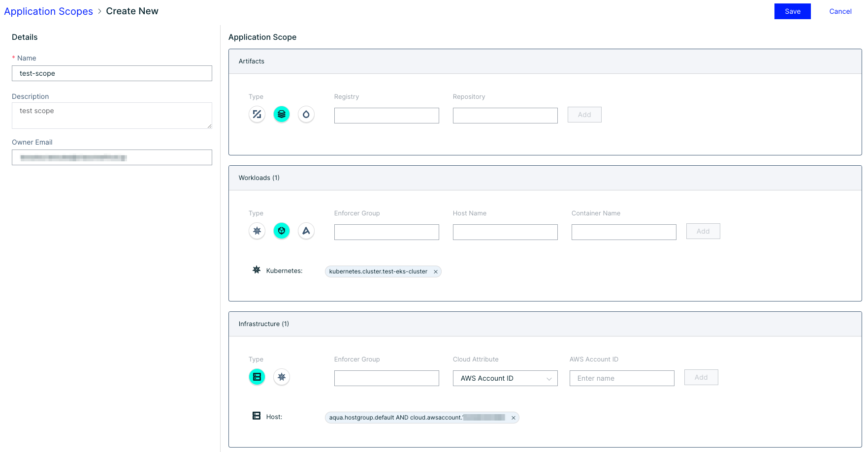The width and height of the screenshot is (868, 452).
Task: Select the Create New breadcrumb item
Action: pos(132,11)
